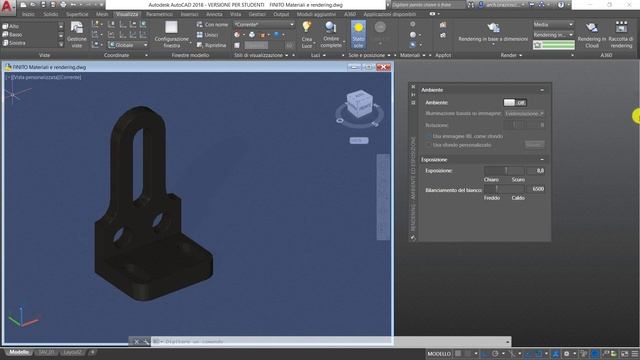Click the Save icon in quick access toolbar
This screenshot has width=640, height=360.
point(43,5)
